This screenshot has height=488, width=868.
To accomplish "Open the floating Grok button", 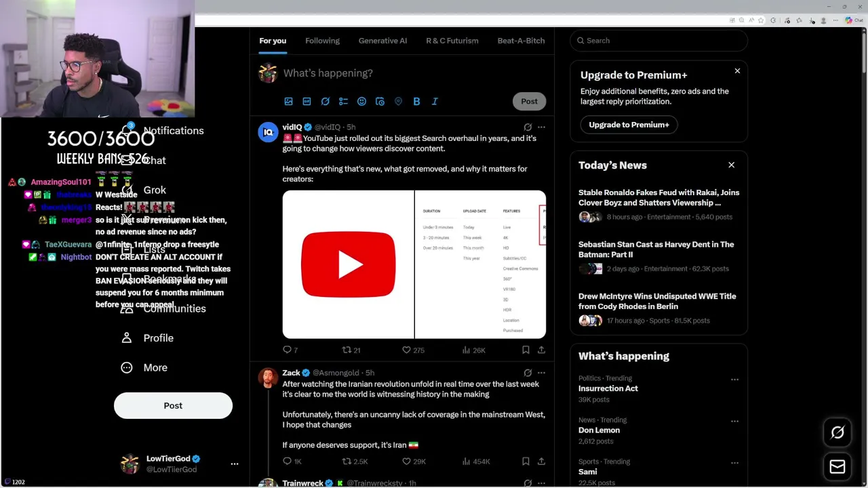I will 837,432.
